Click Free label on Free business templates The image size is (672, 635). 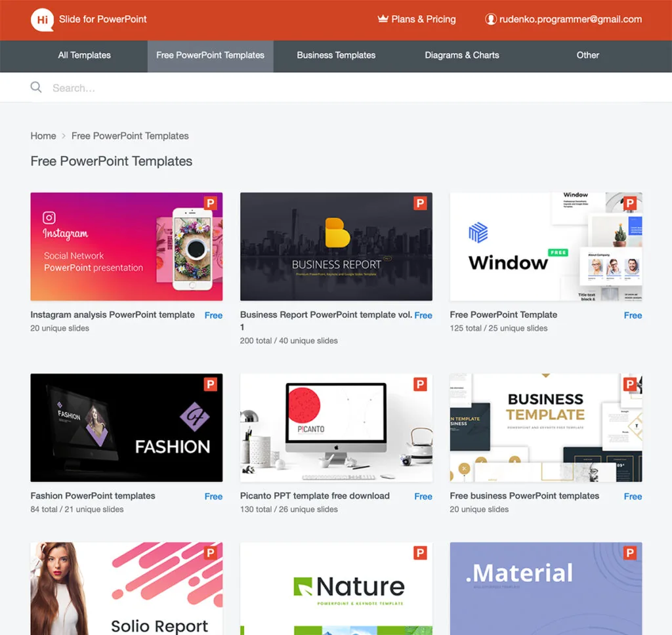point(633,497)
